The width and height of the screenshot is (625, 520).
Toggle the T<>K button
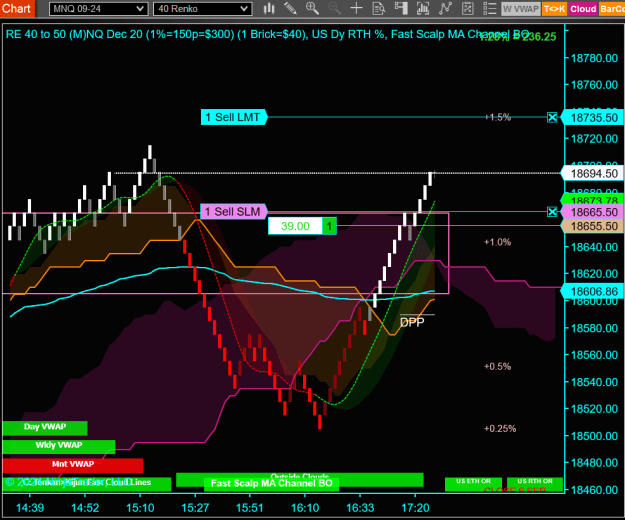pyautogui.click(x=554, y=9)
